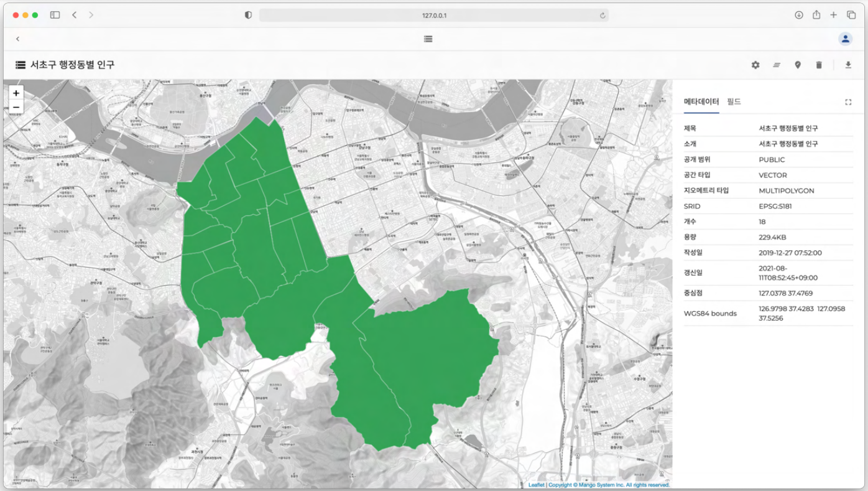Image resolution: width=868 pixels, height=491 pixels.
Task: Show Safari tab overview
Action: (851, 15)
